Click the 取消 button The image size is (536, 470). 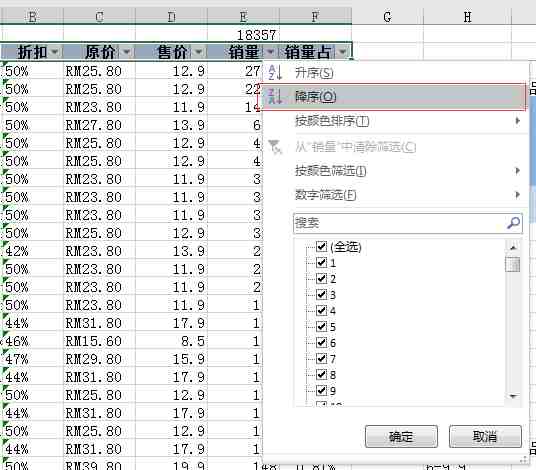tap(485, 437)
